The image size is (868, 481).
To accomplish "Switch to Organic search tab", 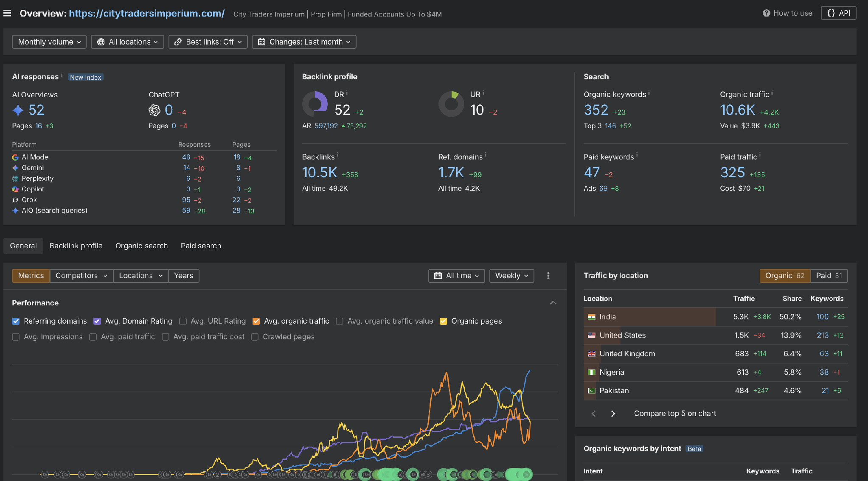I will (141, 246).
